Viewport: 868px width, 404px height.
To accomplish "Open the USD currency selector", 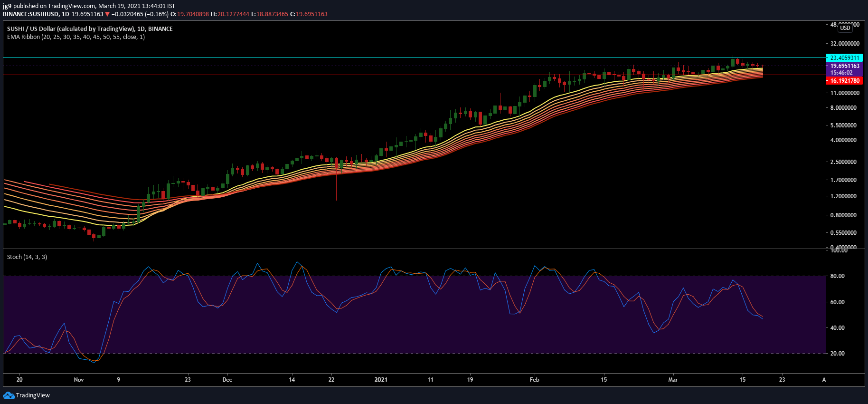I will point(845,28).
